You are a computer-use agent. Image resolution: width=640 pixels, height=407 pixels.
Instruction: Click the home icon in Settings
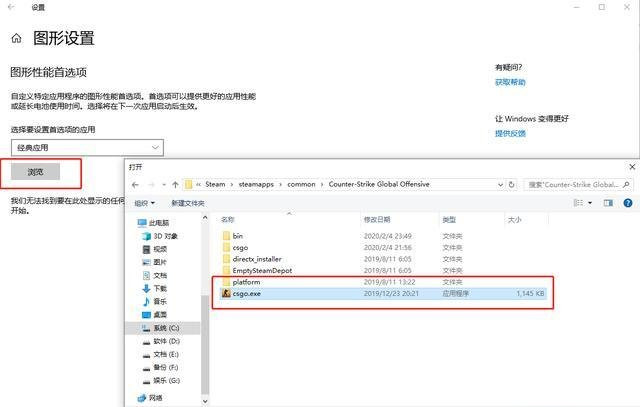pos(17,39)
